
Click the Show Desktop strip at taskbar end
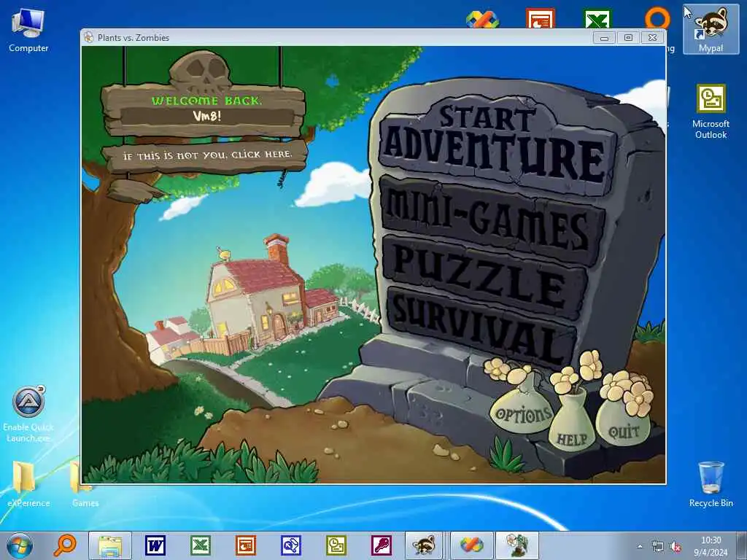pos(742,545)
